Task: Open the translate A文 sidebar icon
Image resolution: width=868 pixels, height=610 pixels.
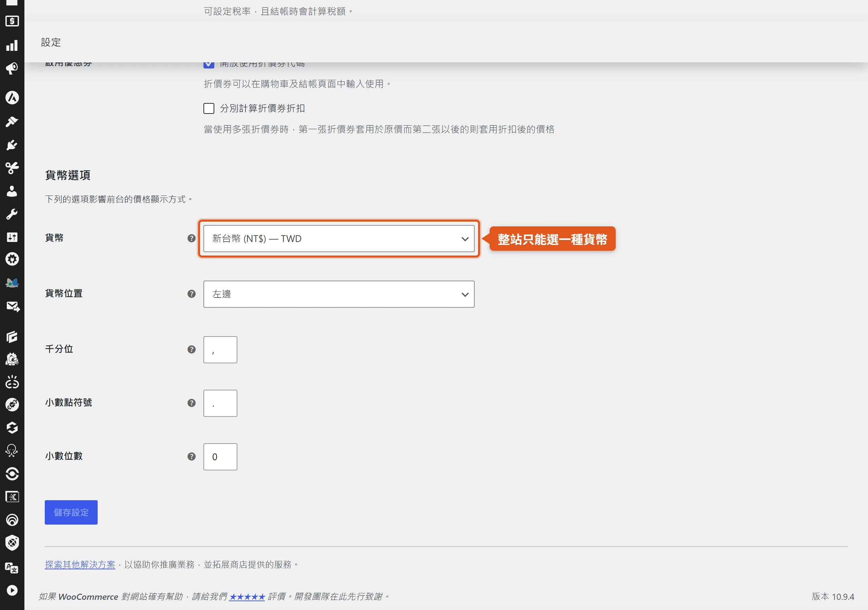Action: coord(12,568)
